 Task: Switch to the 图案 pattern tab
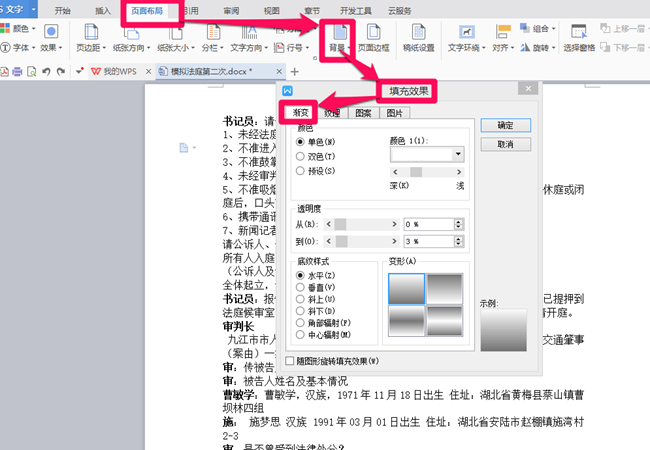tap(364, 113)
